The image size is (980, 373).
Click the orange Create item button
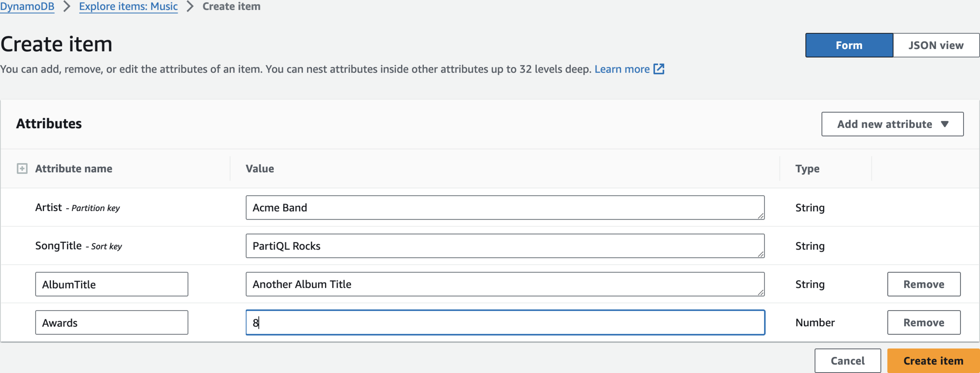click(933, 361)
